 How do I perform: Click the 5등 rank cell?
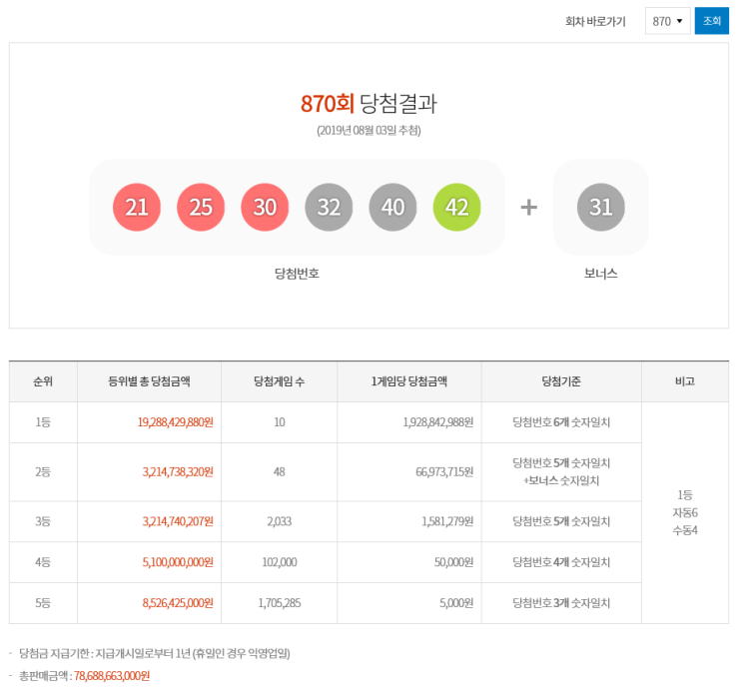point(43,603)
